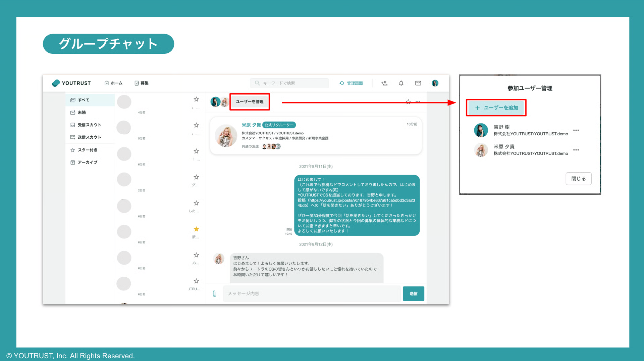Screen dimensions: 644x361
Task: Click the profile avatar in the top-right corner
Action: 435,83
